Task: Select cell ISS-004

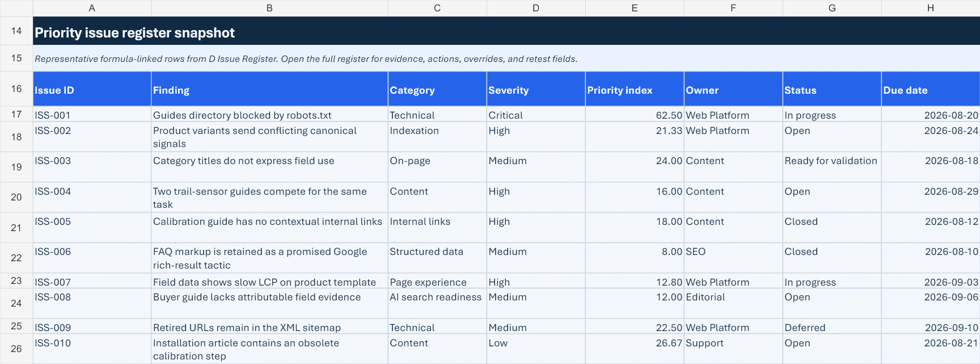Action: pos(92,197)
